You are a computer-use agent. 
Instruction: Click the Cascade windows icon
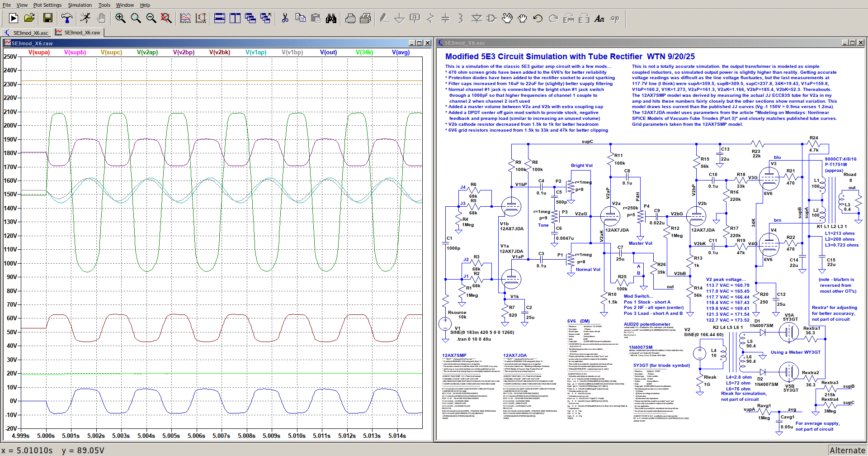coord(250,18)
